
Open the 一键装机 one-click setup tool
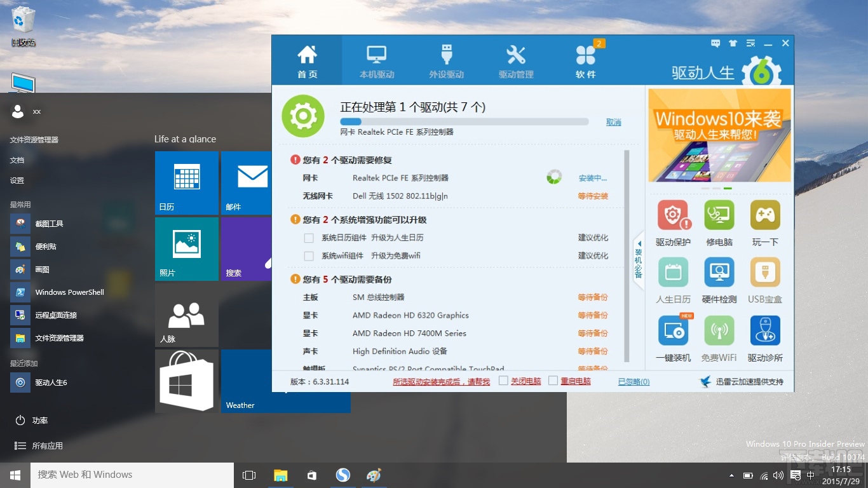pos(673,330)
